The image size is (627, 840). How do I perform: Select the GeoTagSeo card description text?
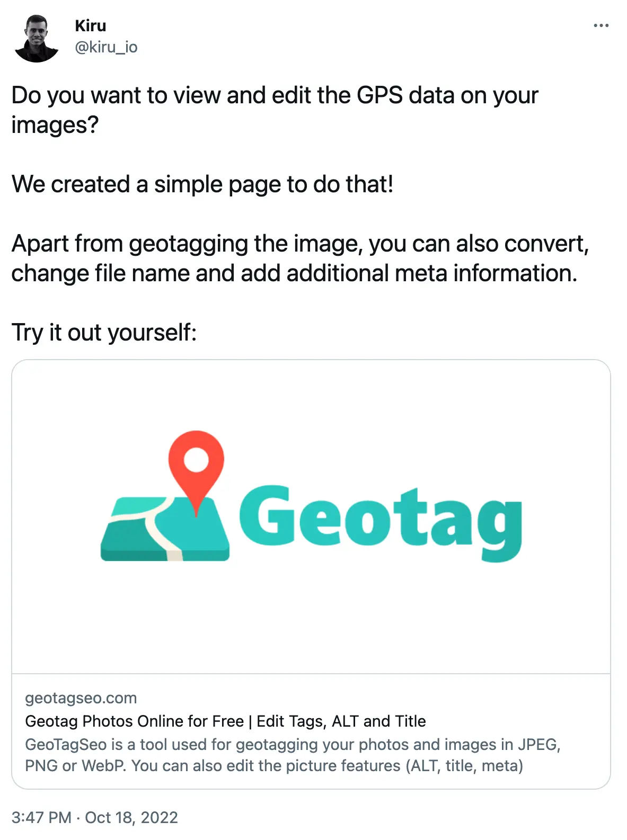292,755
